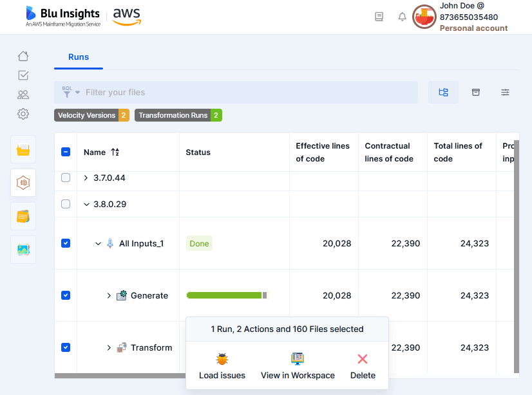Click the selection summary text in popup
The width and height of the screenshot is (532, 395).
(x=287, y=329)
